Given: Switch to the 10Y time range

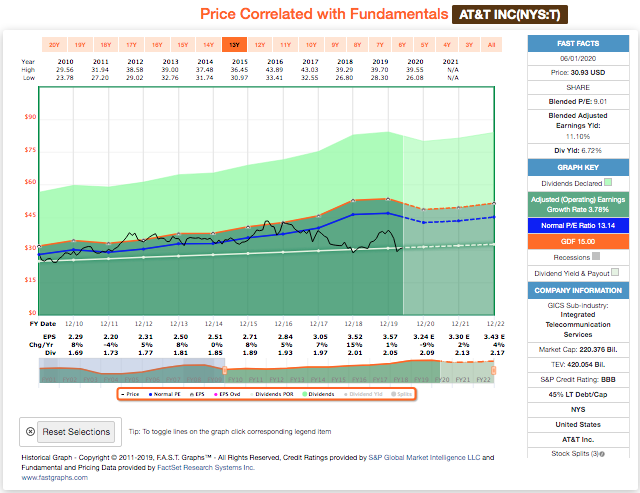Looking at the screenshot, I should click(311, 45).
